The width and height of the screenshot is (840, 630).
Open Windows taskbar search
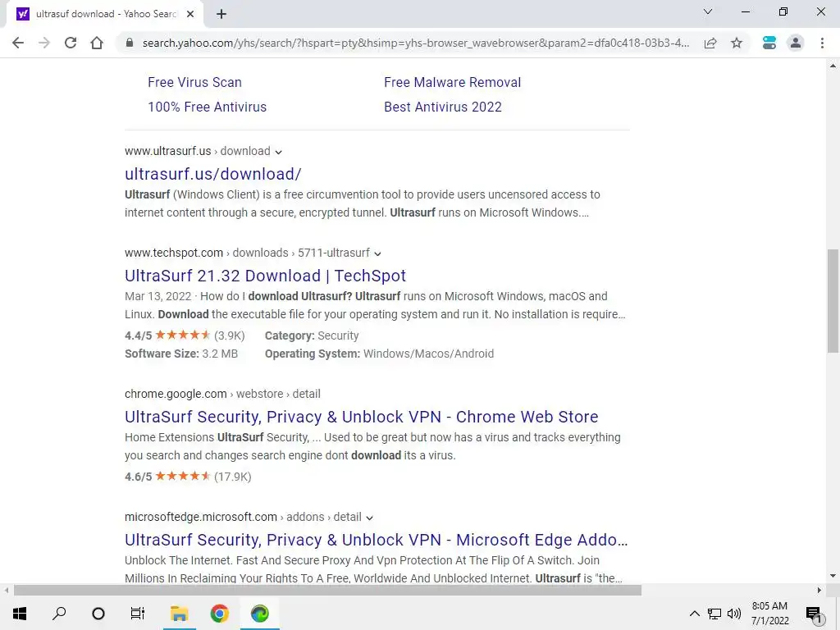point(59,614)
